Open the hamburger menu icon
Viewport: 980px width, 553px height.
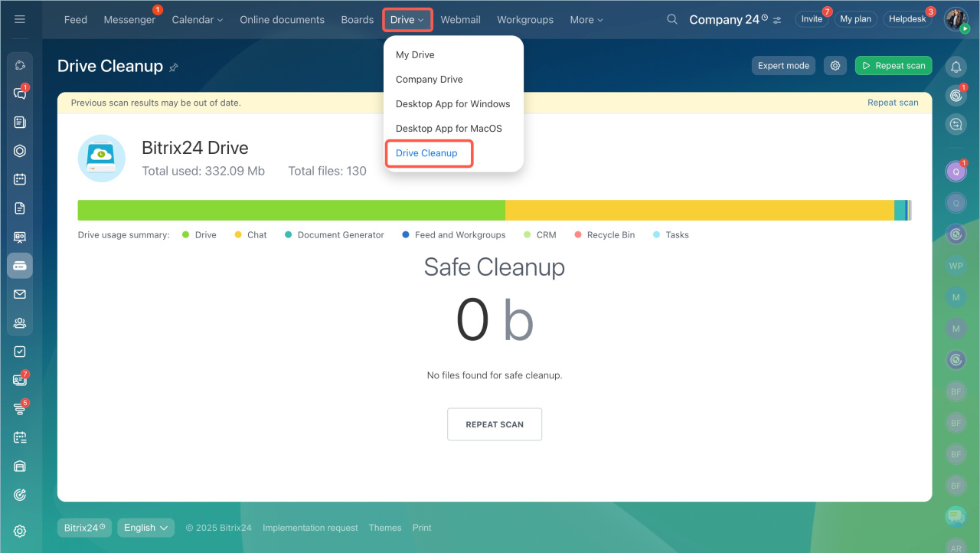(20, 19)
